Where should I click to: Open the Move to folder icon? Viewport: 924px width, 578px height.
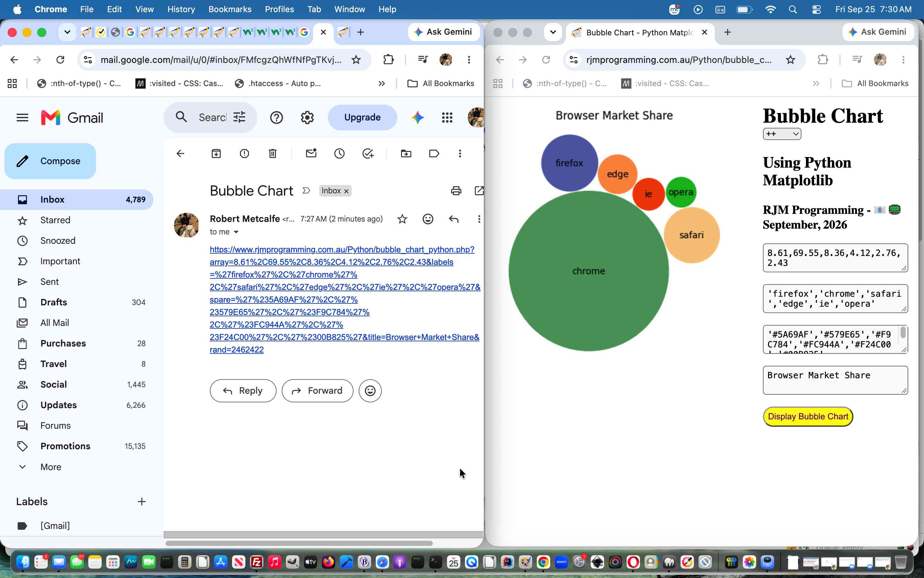pos(406,154)
